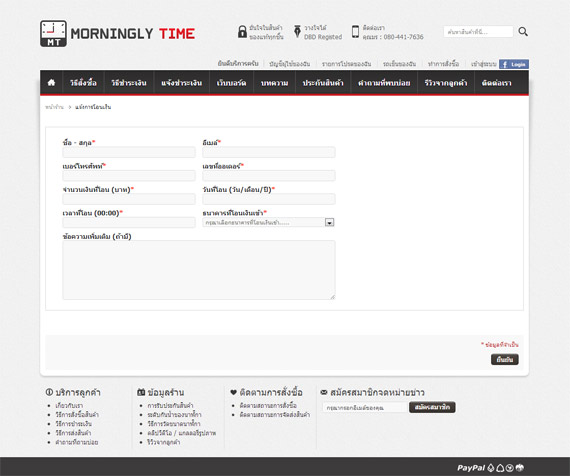Screen dimensions: 570x476
Task: Open เกี่ยวกับเรา footer link
Action: [69, 405]
